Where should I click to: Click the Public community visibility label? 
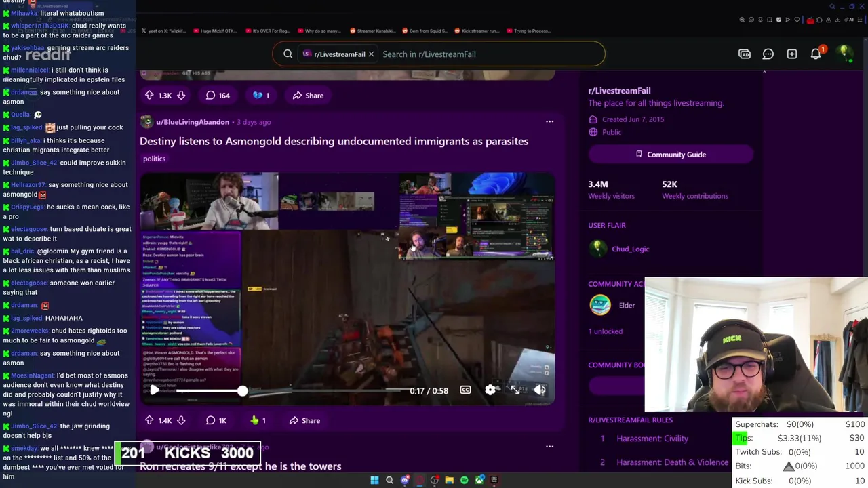tap(612, 132)
